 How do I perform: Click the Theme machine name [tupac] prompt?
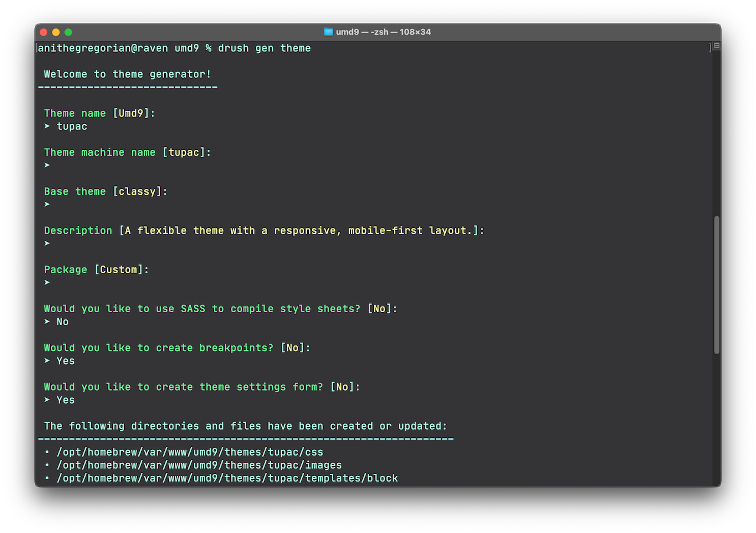coord(126,152)
